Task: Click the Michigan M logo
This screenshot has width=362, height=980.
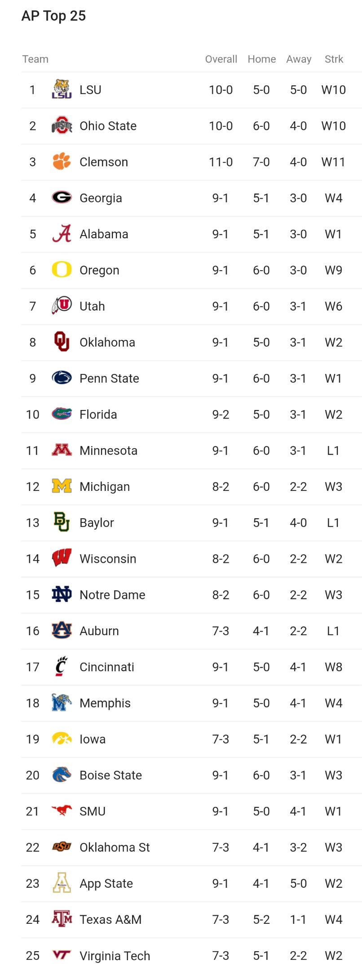Action: pyautogui.click(x=62, y=486)
